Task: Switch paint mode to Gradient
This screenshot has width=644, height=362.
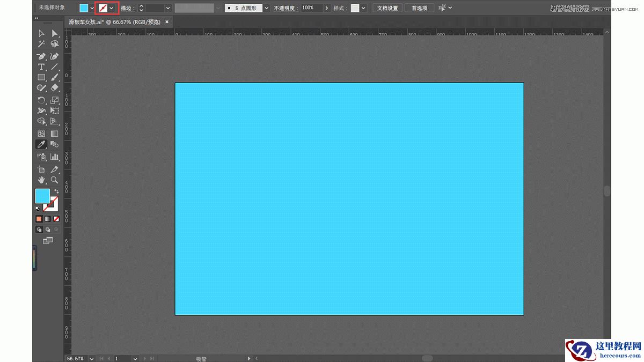Action: (x=47, y=219)
